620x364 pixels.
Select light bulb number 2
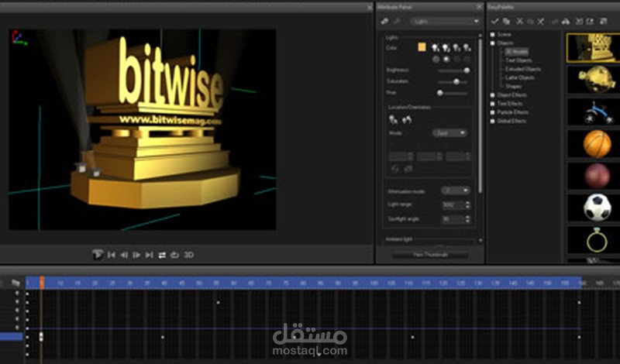(446, 48)
